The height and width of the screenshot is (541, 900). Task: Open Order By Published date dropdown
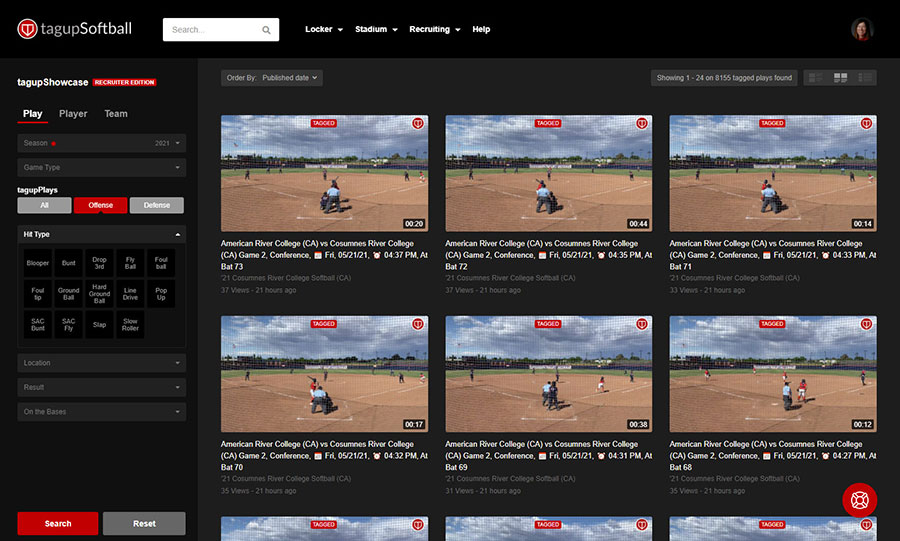coord(271,78)
